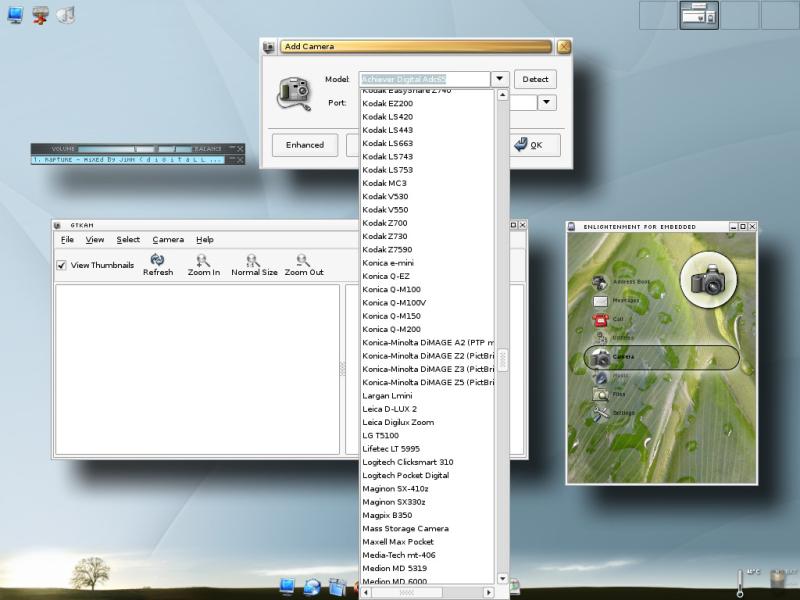
Task: Open Messages envelope icon in embedded launcher
Action: point(600,301)
